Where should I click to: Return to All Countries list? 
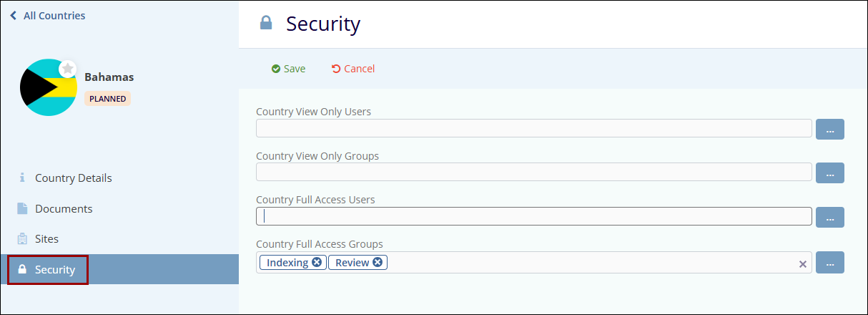(54, 15)
